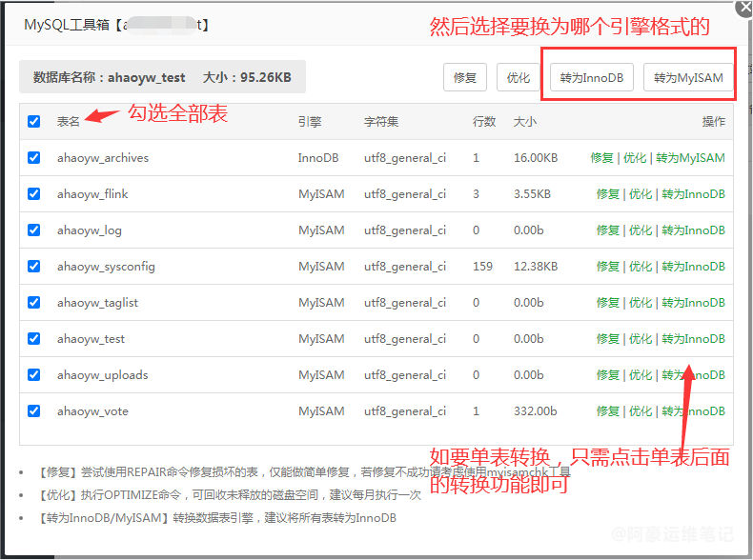Uncheck the ahaoyw_taglist table checkbox
The height and width of the screenshot is (560, 753).
(x=34, y=303)
